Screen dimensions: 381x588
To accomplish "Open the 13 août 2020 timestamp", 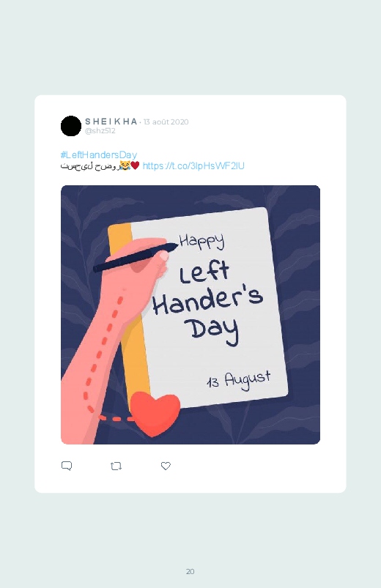I will (166, 122).
